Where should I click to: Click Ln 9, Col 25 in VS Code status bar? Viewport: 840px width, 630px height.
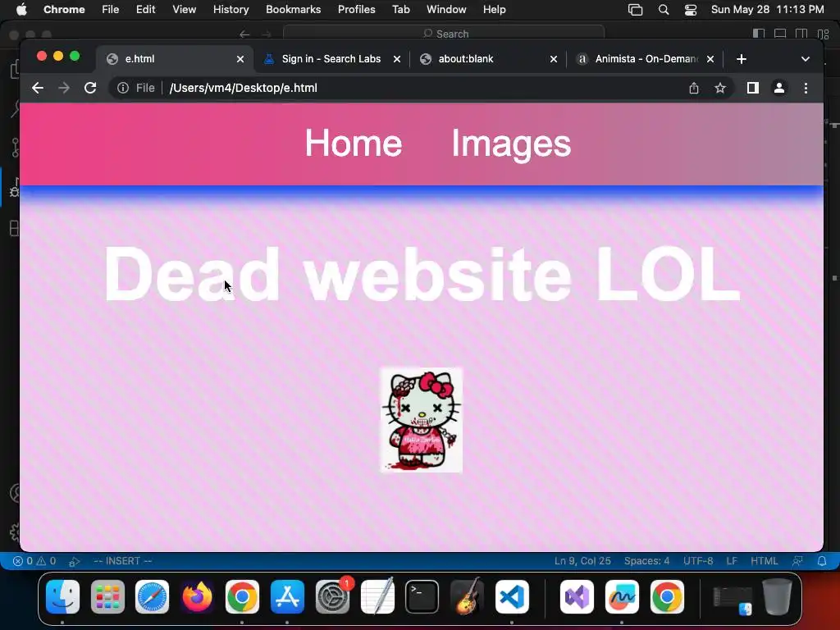tap(582, 561)
